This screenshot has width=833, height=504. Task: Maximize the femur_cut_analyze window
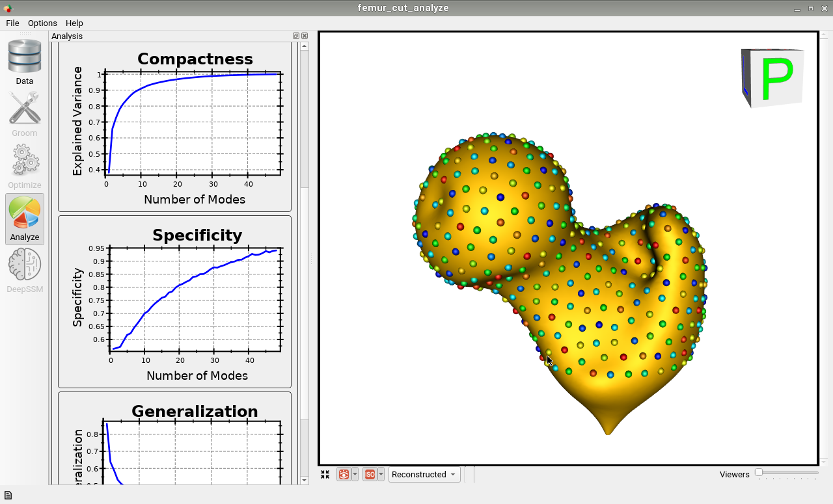[811, 8]
